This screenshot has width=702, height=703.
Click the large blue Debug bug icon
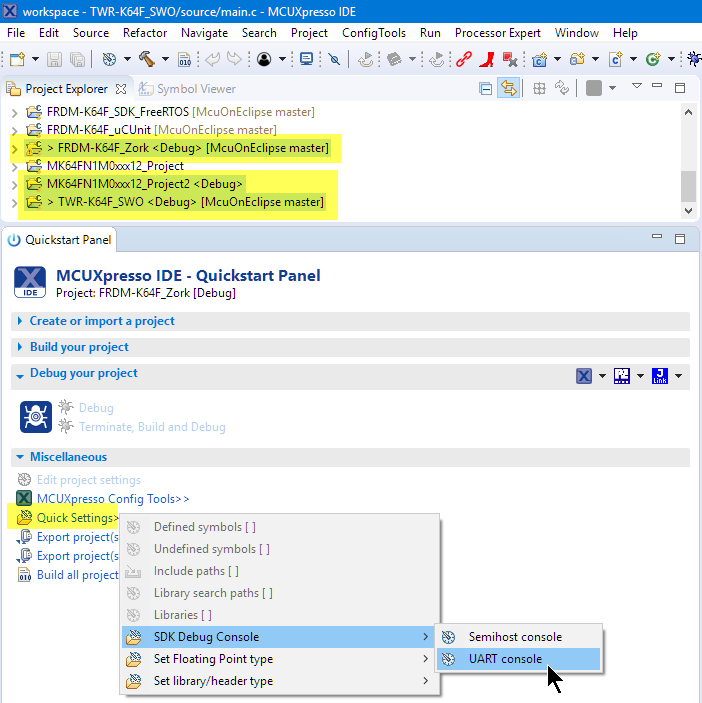click(x=36, y=416)
